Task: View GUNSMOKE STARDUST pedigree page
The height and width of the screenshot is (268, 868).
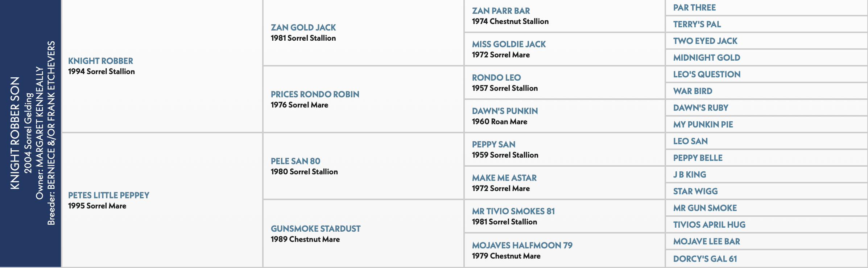Action: [315, 229]
